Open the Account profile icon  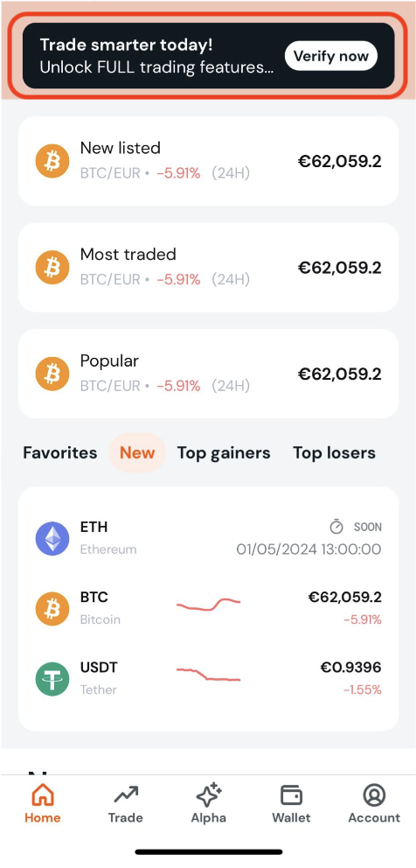click(x=374, y=795)
